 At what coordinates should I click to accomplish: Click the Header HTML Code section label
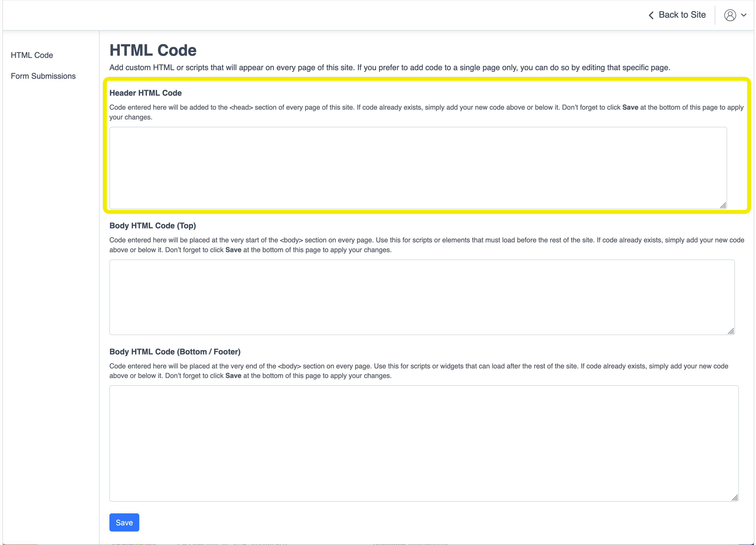(x=145, y=93)
